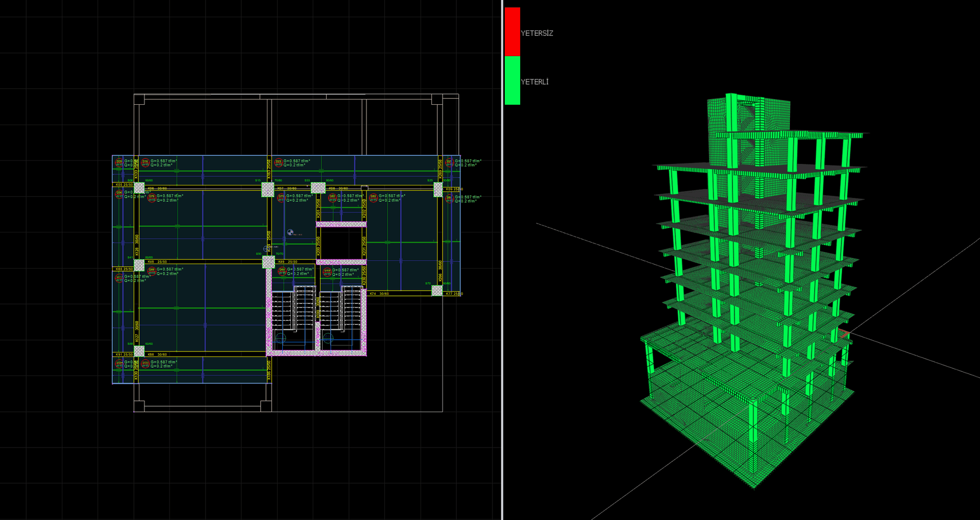Select the YETERLİ legend label

coord(534,82)
